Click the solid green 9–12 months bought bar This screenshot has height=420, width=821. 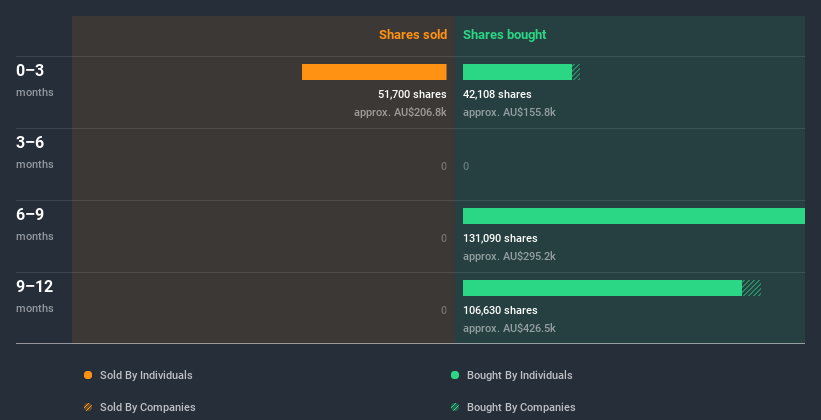coord(602,288)
